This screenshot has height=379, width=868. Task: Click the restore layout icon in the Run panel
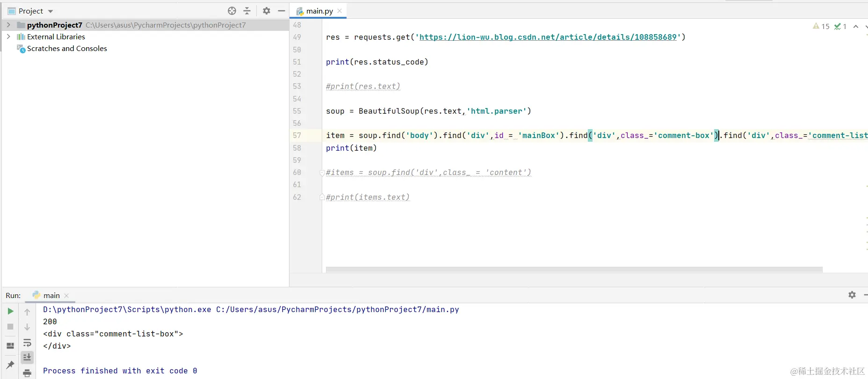coord(10,346)
